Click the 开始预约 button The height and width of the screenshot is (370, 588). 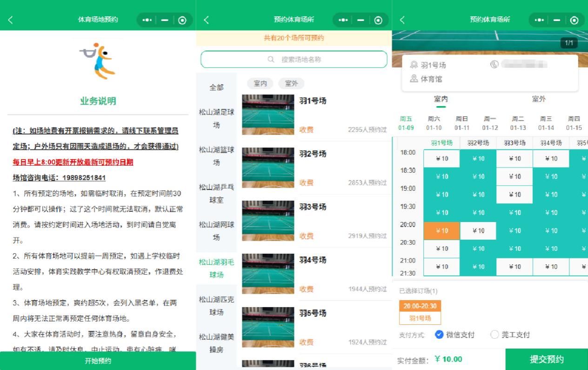click(x=98, y=361)
